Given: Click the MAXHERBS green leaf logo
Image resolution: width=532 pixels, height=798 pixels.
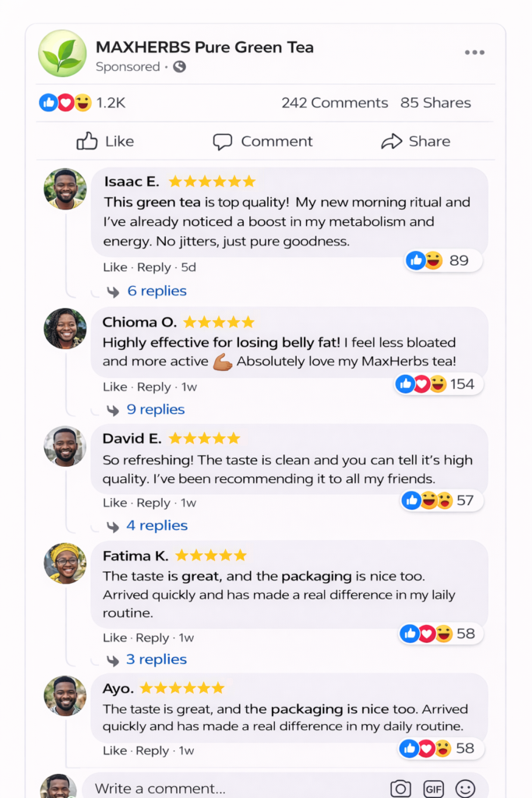Looking at the screenshot, I should 62,53.
